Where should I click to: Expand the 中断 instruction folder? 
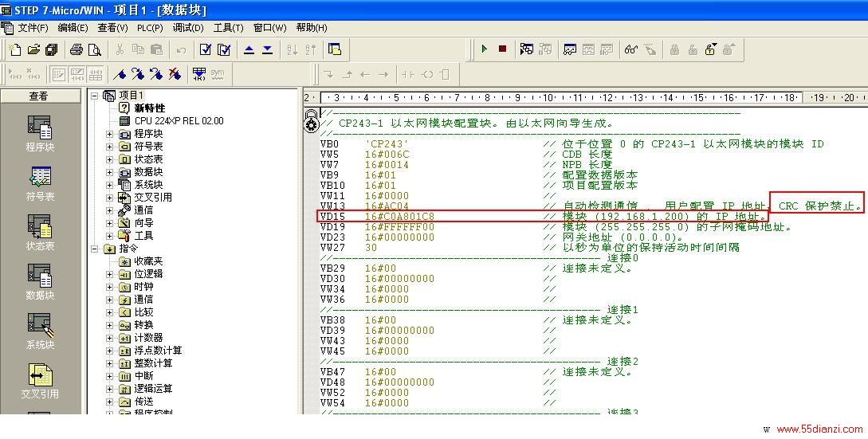point(110,376)
